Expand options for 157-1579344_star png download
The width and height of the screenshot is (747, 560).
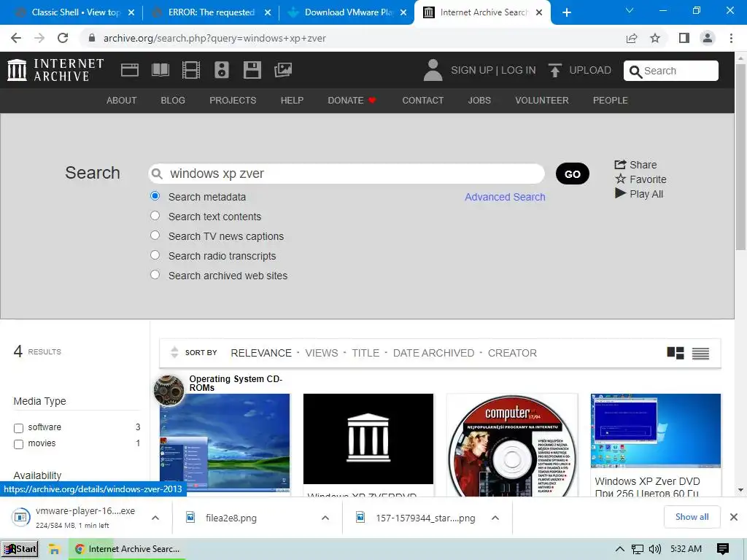495,518
